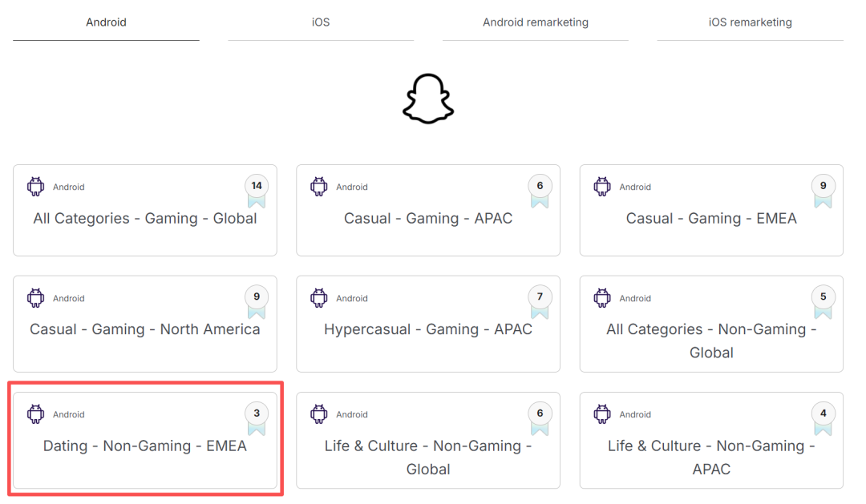866x504 pixels.
Task: Click rank 4 badge on Life & Culture APAC
Action: pos(823,418)
